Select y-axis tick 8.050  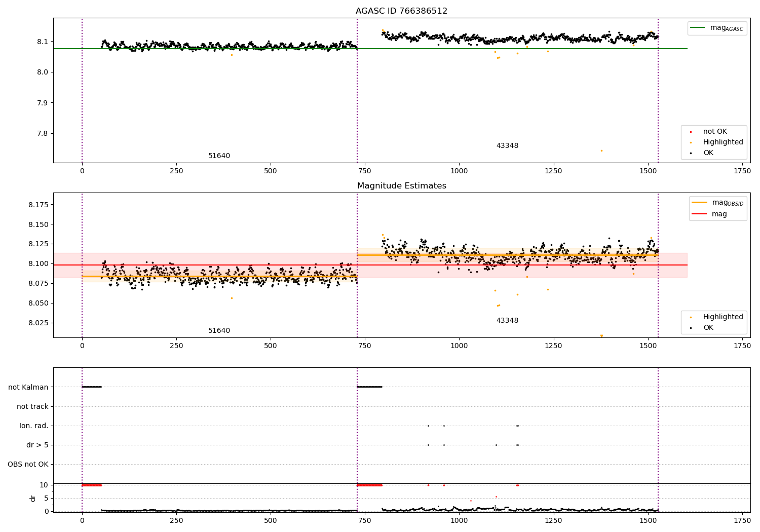tap(39, 303)
